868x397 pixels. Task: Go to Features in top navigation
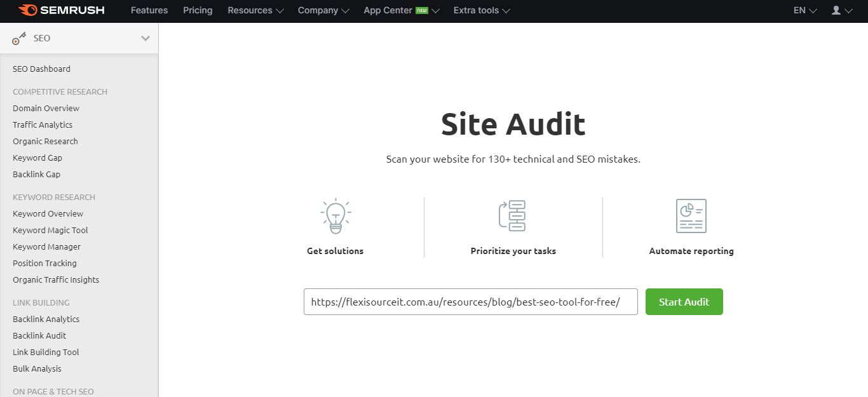pos(149,10)
